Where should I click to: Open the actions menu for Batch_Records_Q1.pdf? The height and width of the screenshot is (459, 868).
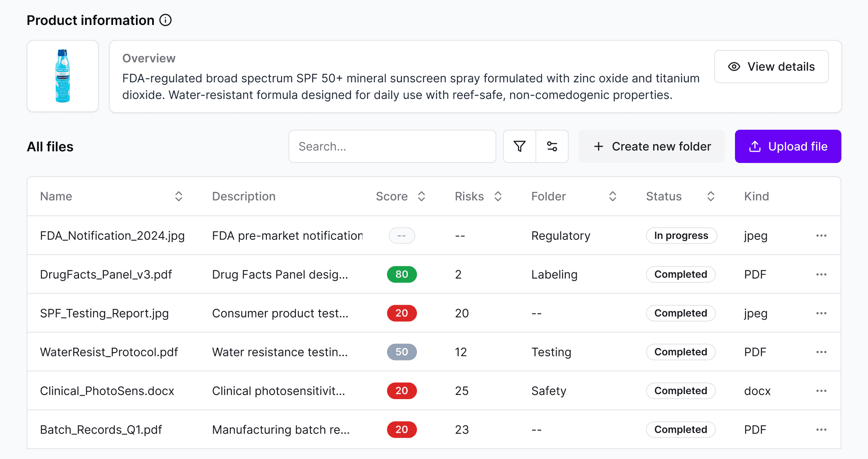(x=821, y=429)
